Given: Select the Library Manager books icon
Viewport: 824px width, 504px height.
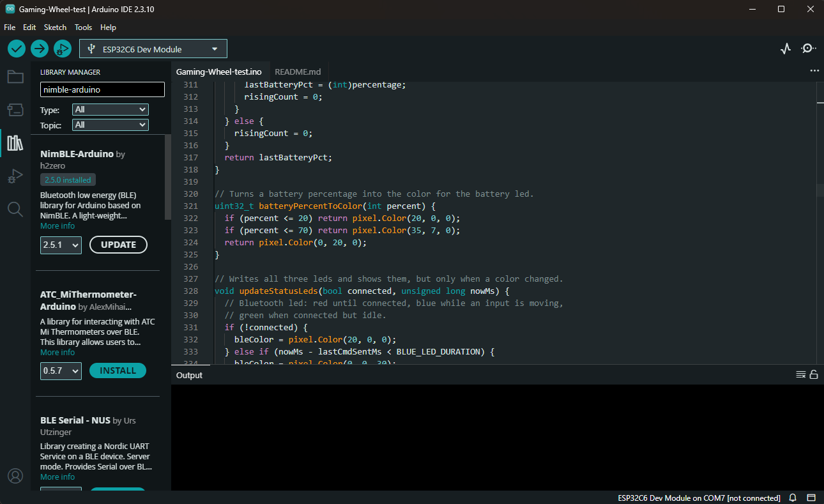Looking at the screenshot, I should pyautogui.click(x=15, y=142).
